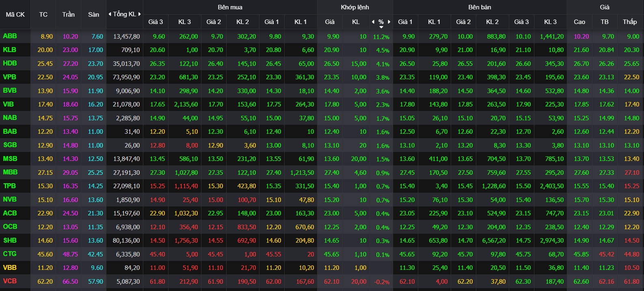This screenshot has height=291, width=644.
Task: Click the TB average price column header
Action: (605, 22)
